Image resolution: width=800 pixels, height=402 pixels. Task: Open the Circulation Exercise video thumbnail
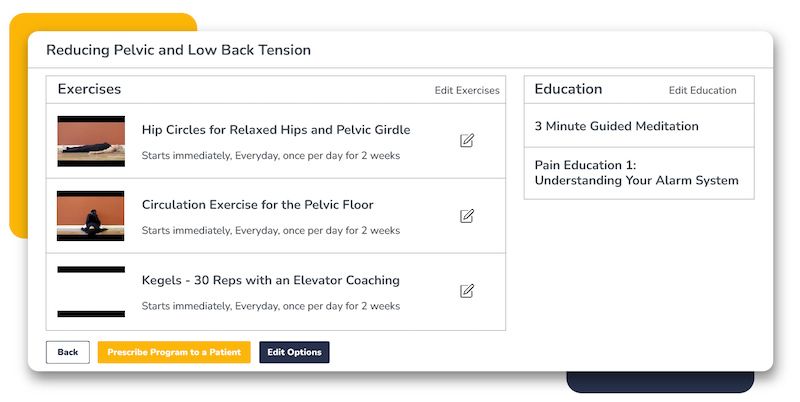(91, 216)
